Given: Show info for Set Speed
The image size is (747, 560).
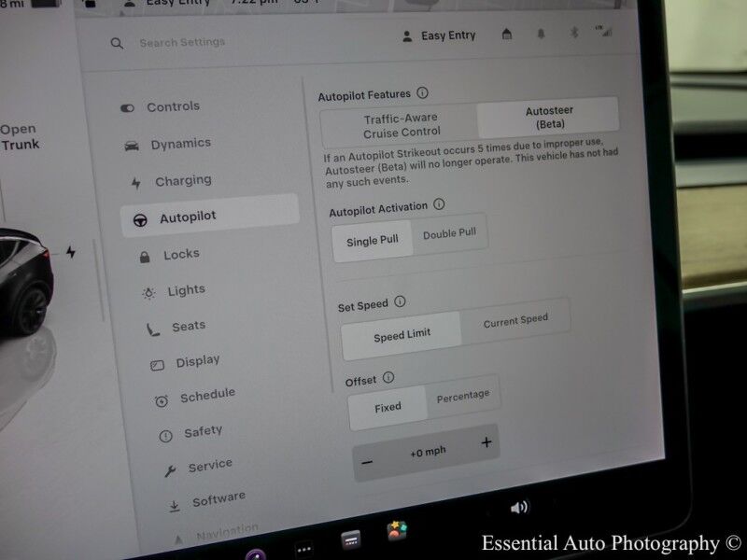Looking at the screenshot, I should pos(401,301).
